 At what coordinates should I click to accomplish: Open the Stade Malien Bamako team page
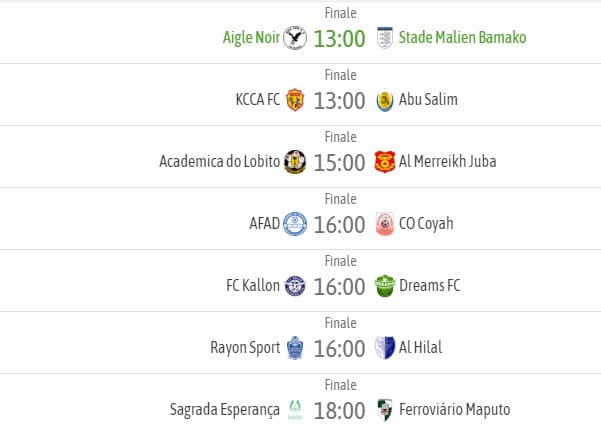point(463,38)
